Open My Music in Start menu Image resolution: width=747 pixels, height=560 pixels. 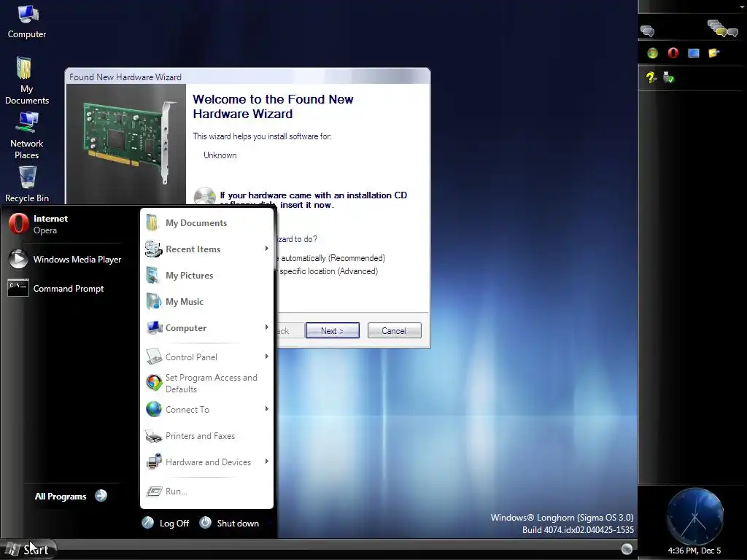pos(206,301)
